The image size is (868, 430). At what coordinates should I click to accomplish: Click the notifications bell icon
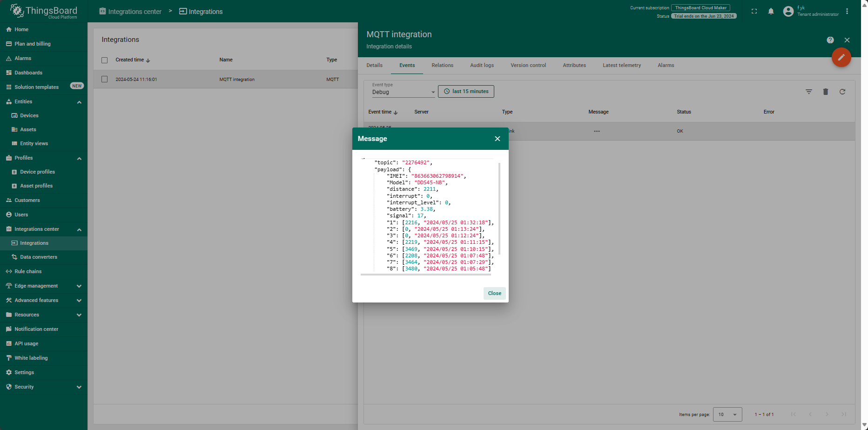tap(771, 11)
